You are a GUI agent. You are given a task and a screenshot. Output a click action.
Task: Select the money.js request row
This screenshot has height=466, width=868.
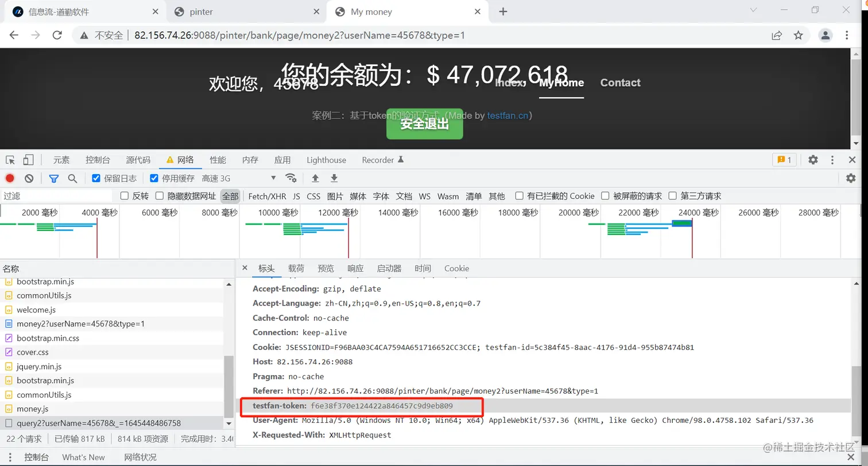tap(112, 409)
